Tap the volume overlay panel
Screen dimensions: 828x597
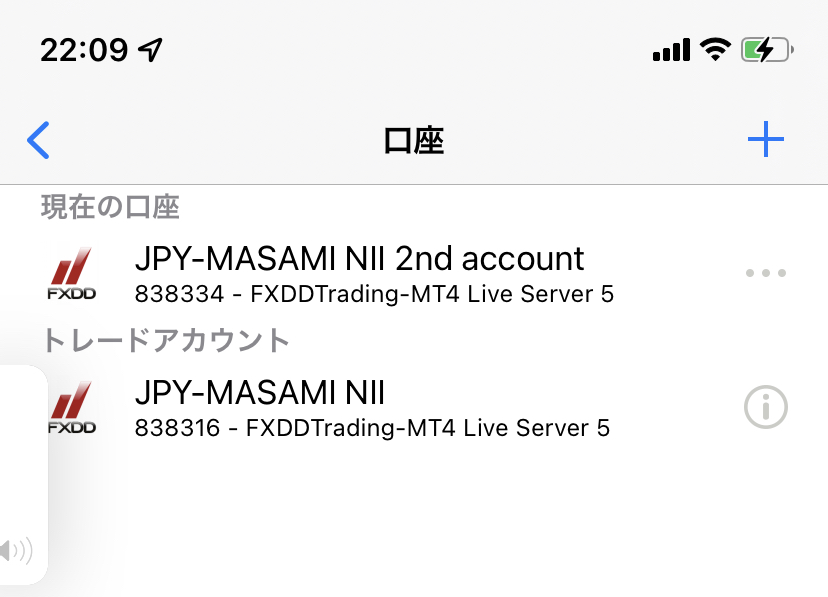coord(24,475)
